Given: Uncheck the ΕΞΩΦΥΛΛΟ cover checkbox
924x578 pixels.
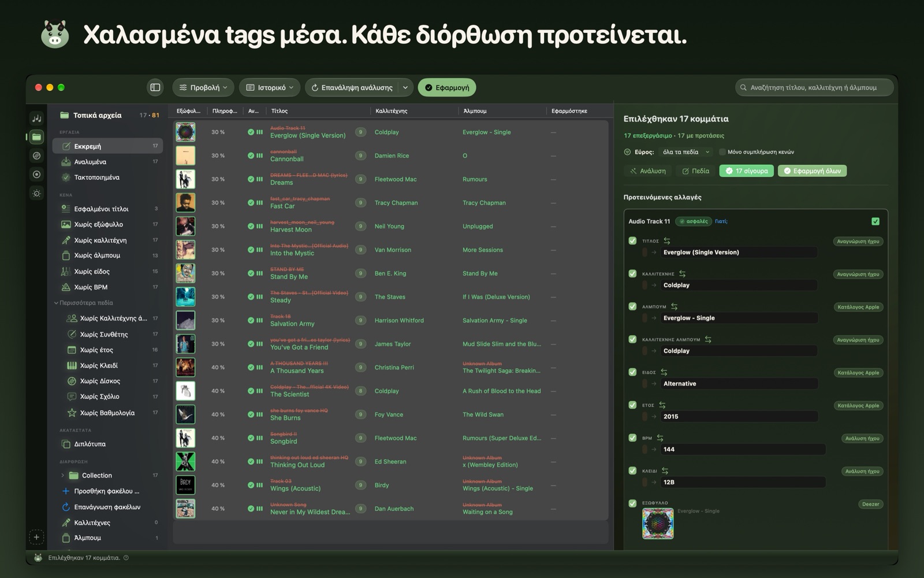Looking at the screenshot, I should click(x=632, y=503).
